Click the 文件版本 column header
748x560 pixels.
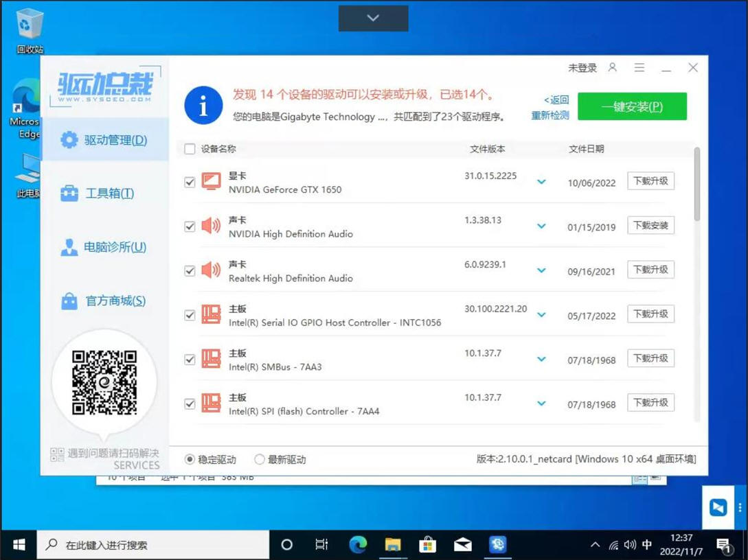point(488,149)
